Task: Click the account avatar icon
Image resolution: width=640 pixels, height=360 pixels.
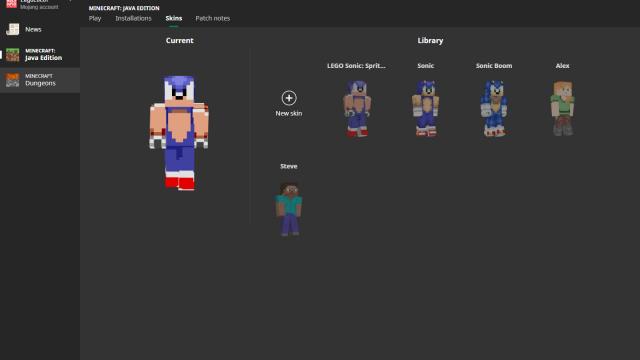Action: click(x=11, y=3)
